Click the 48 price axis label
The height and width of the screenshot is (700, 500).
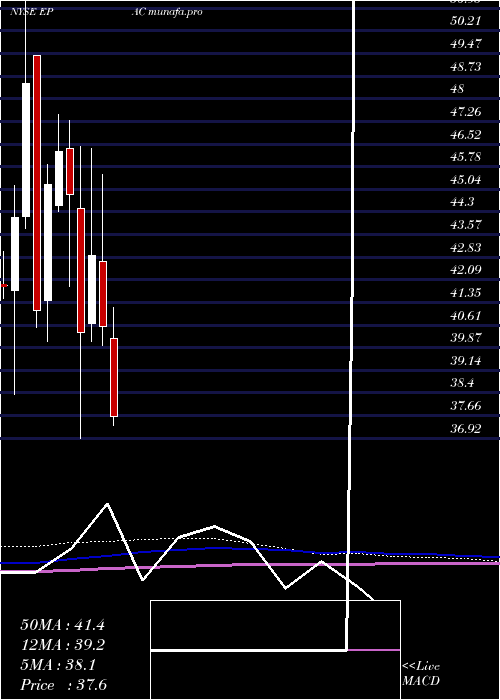[458, 89]
